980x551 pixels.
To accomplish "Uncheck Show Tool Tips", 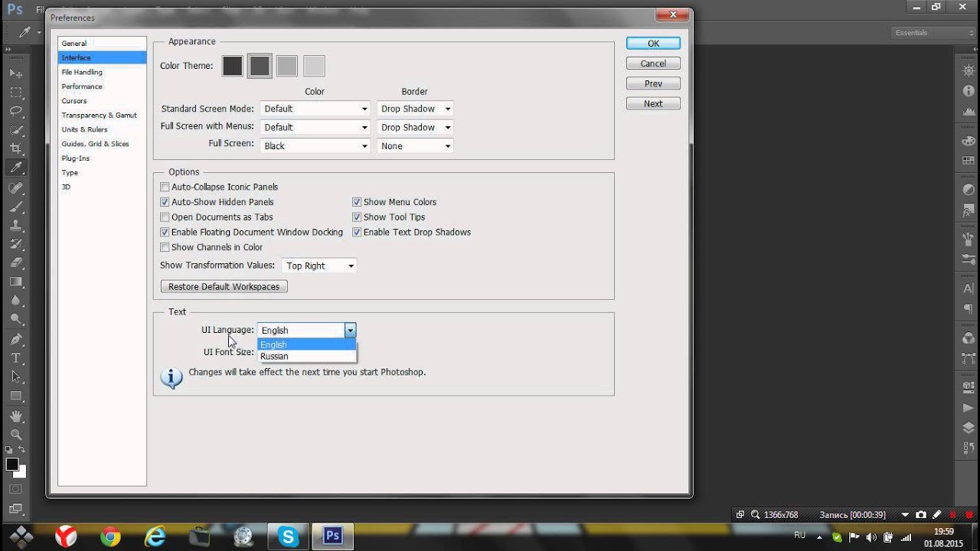I will pos(357,217).
